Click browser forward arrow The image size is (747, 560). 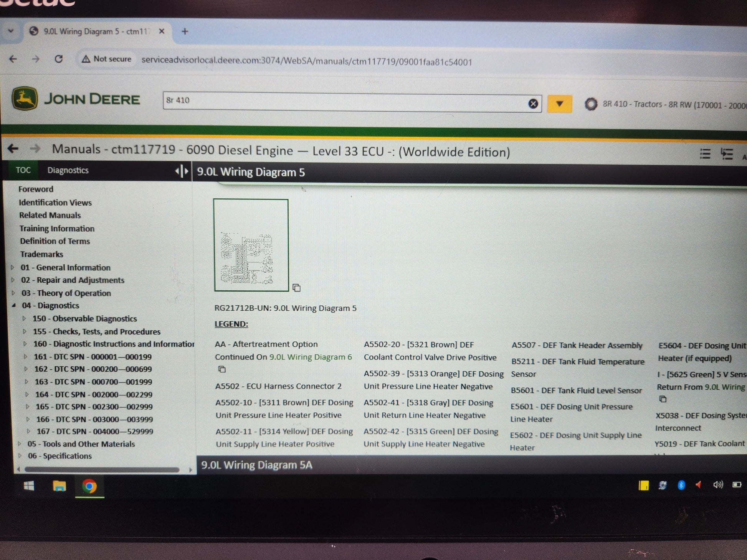[36, 59]
